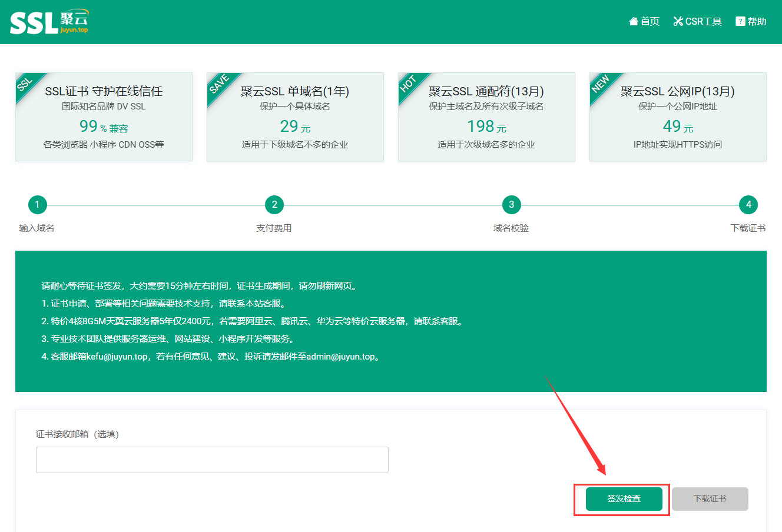Click the 保护一个公网IP地址 text
This screenshot has width=782, height=532.
point(678,107)
